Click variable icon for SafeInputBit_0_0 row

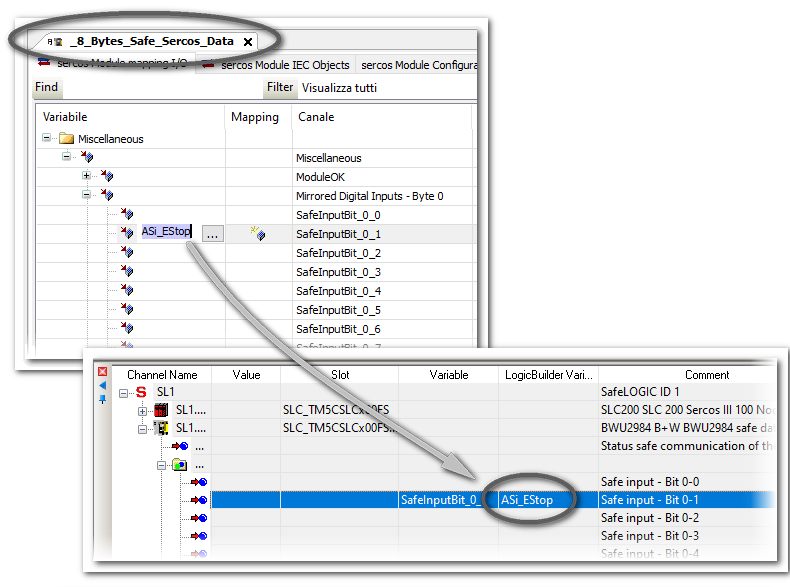(127, 214)
